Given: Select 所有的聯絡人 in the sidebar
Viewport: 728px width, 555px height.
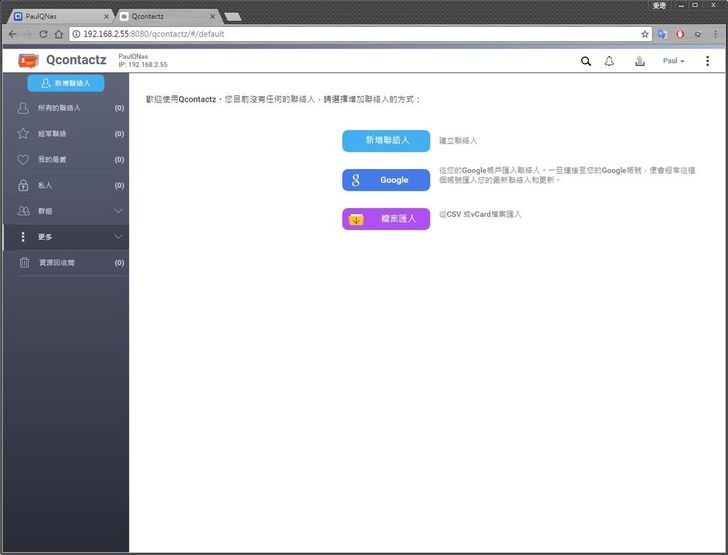Looking at the screenshot, I should [x=59, y=107].
